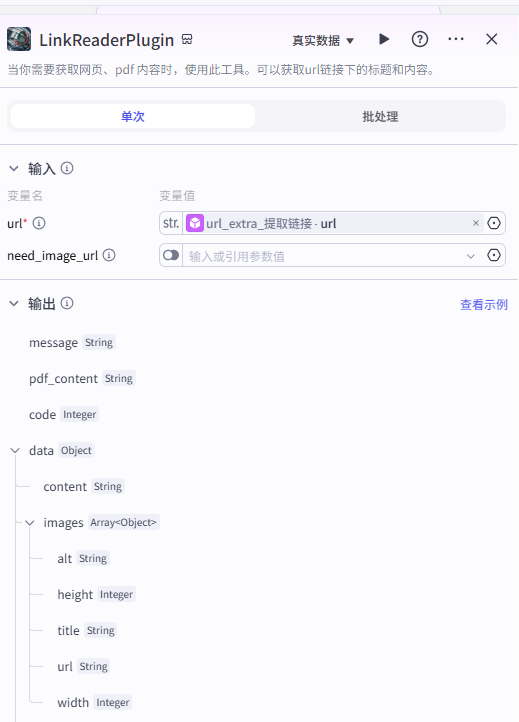Click the purple cube icon in url reference
Image resolution: width=519 pixels, height=722 pixels.
point(195,223)
